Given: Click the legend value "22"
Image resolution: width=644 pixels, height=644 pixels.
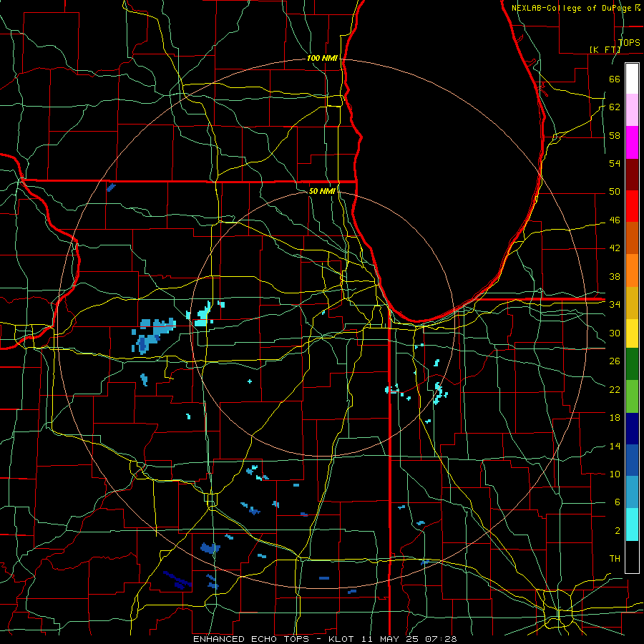Looking at the screenshot, I should pos(615,389).
